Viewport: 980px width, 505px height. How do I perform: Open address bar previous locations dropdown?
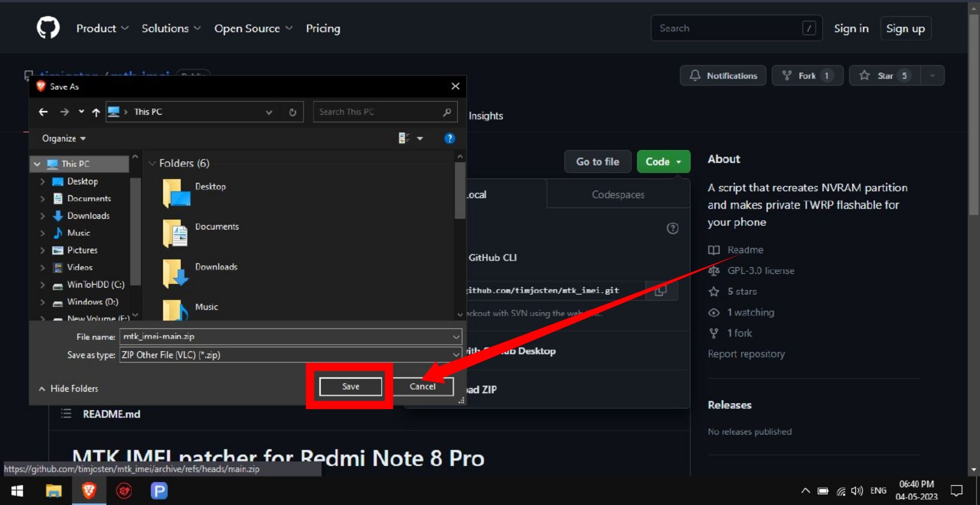269,112
